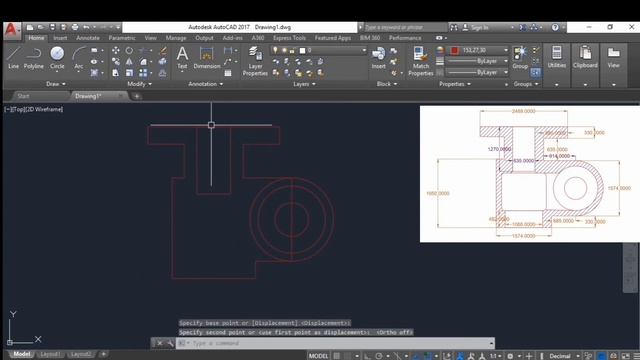Toggle grid display in status bar

coord(337,356)
